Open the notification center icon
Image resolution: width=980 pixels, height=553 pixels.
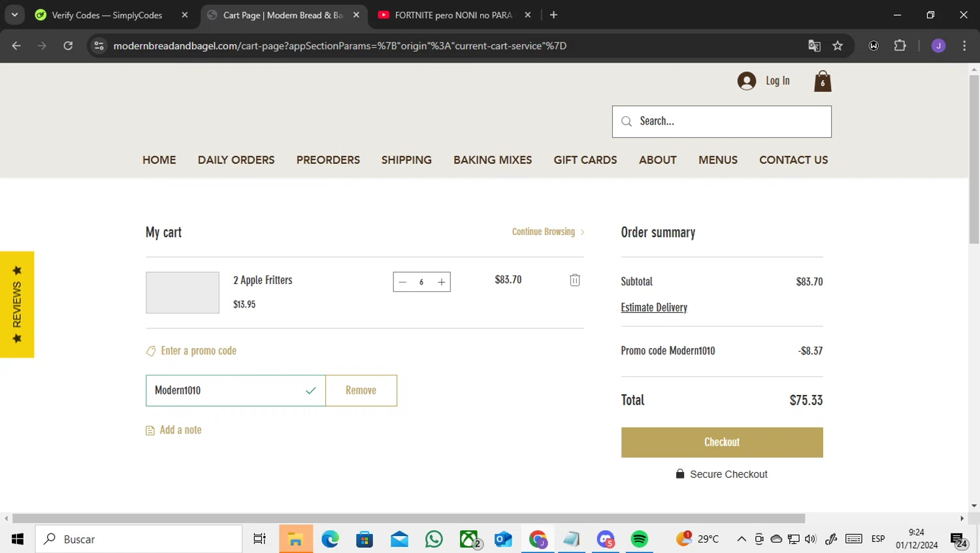pyautogui.click(x=959, y=539)
